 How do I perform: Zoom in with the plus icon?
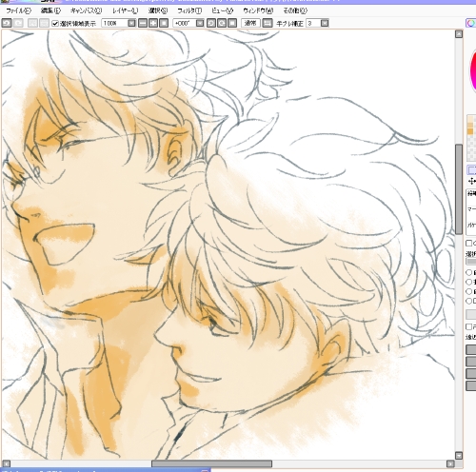pos(153,23)
